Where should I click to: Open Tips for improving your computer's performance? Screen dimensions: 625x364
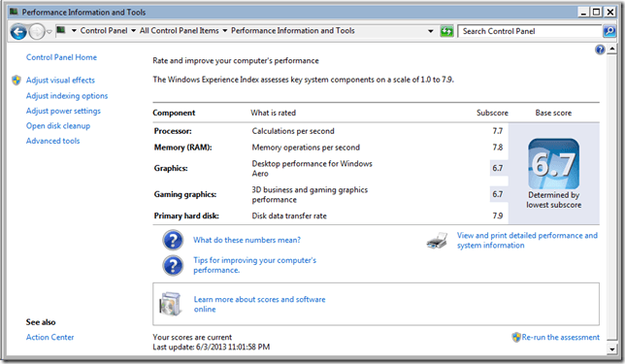[254, 265]
